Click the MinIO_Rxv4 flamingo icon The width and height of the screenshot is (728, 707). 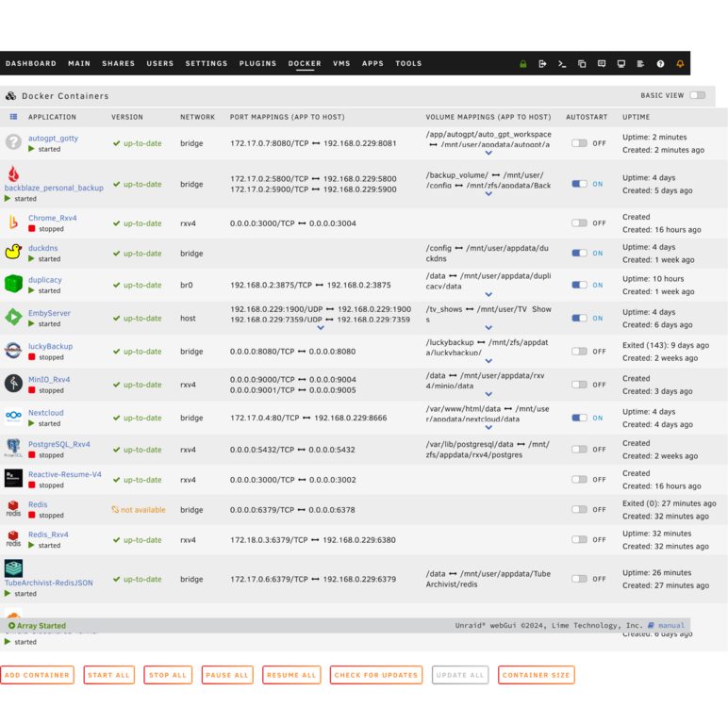pos(13,384)
